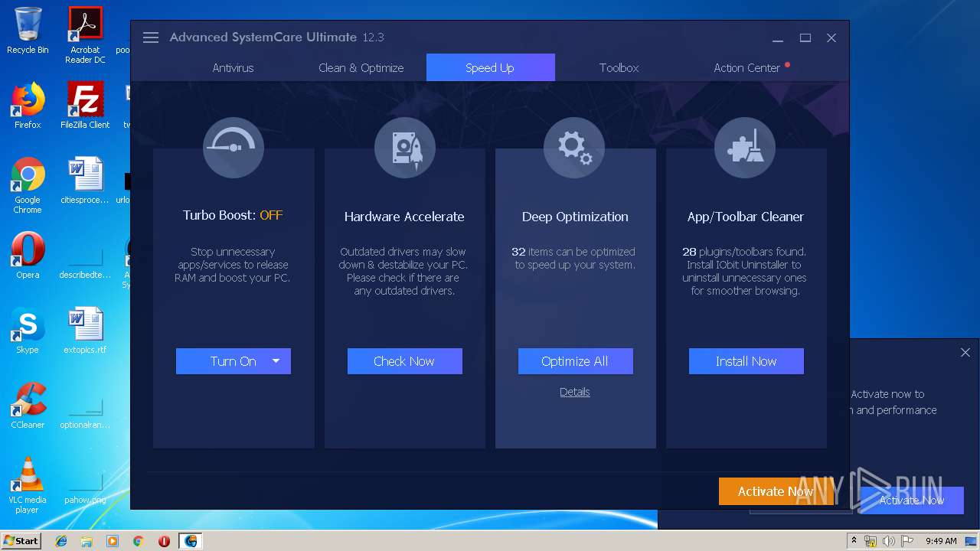Screen dimensions: 980x551
Task: Open the media player taskbar icon
Action: [x=113, y=541]
